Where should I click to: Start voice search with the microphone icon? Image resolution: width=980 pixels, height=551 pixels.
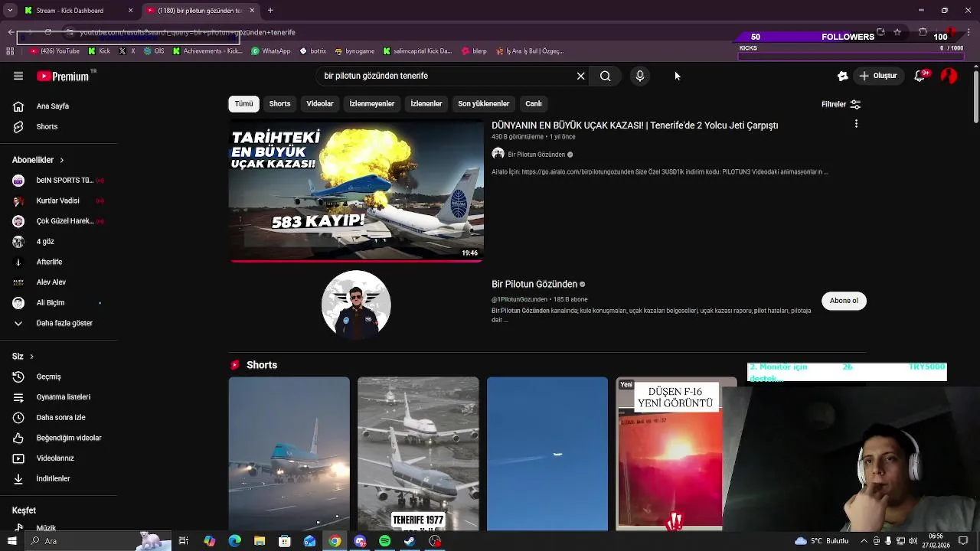coord(640,76)
